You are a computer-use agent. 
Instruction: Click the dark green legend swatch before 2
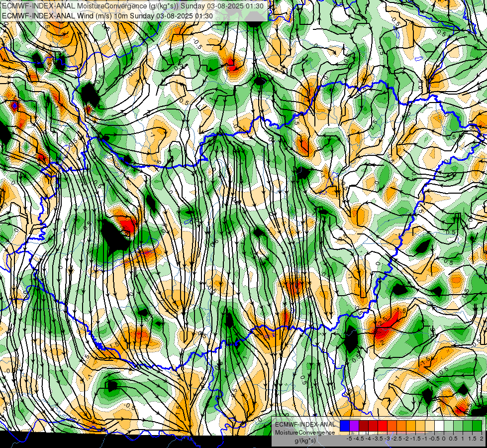[x=477, y=426]
